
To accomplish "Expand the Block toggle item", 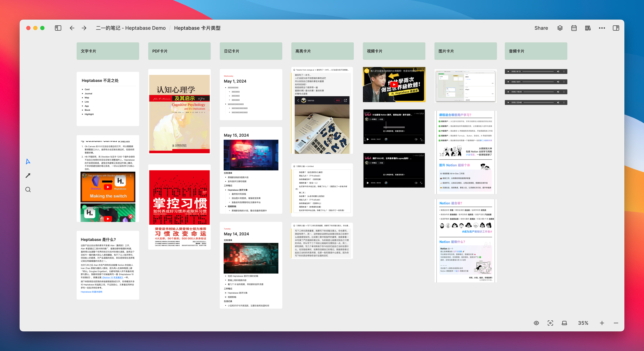I will tap(82, 110).
